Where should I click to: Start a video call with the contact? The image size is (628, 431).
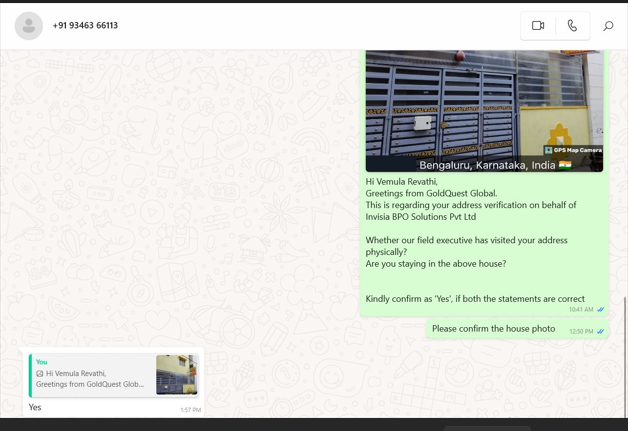(538, 26)
